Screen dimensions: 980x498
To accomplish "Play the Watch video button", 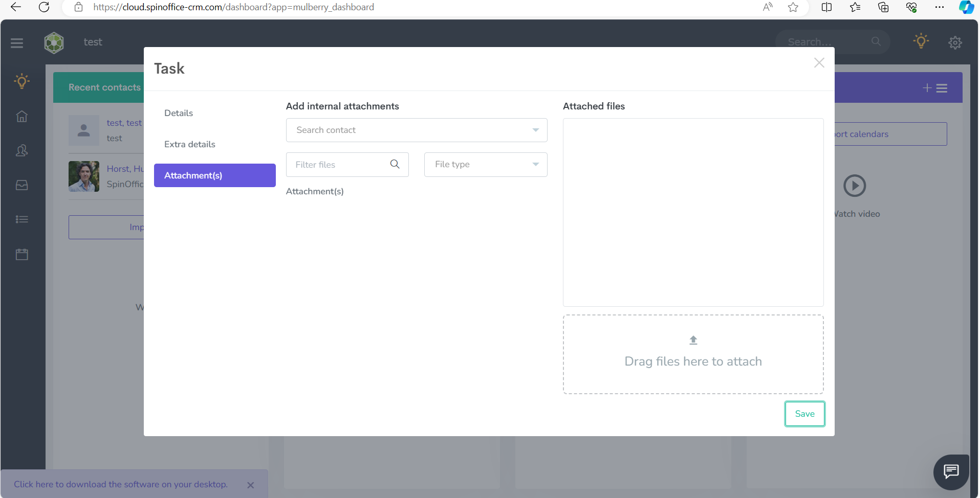I will (855, 186).
